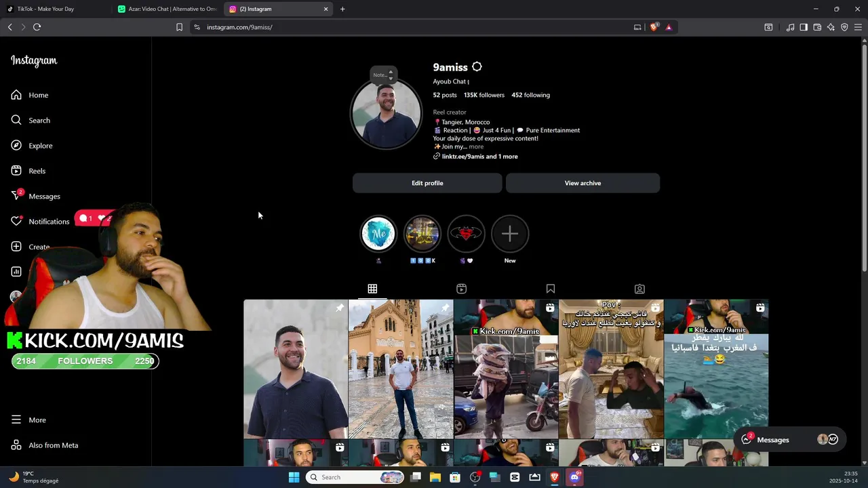Go forward in browser history
The width and height of the screenshot is (868, 488).
pos(23,27)
